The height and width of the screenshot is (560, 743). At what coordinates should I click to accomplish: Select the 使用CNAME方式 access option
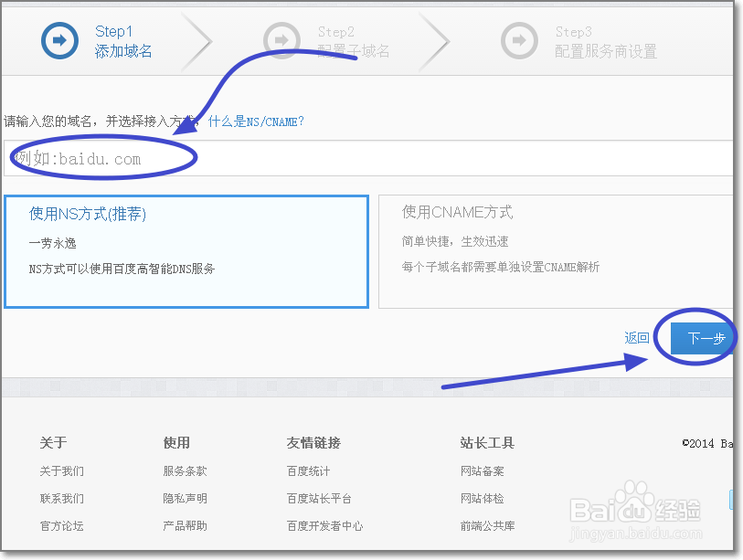pos(556,248)
